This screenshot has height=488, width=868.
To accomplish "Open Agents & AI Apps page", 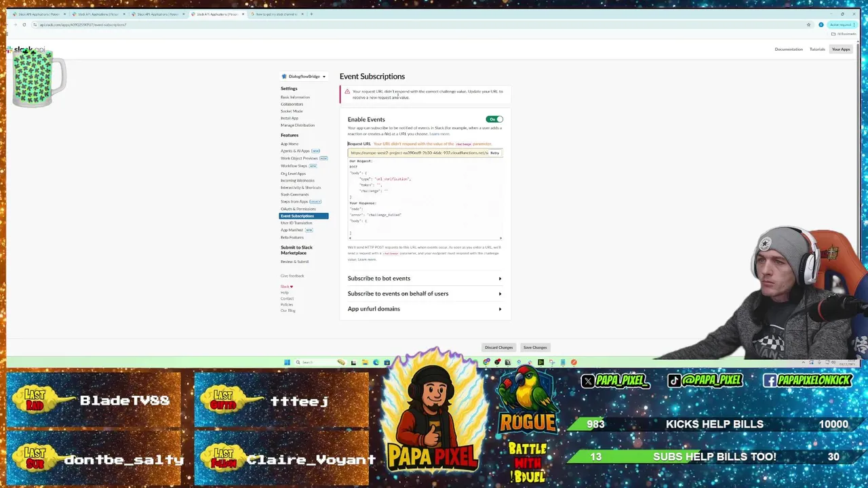I will pos(295,151).
